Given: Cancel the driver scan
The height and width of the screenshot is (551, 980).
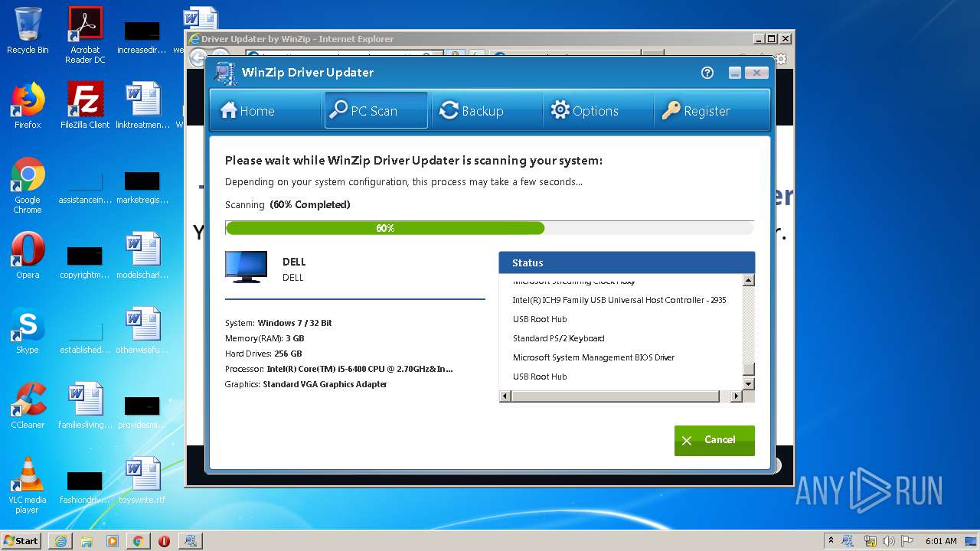Looking at the screenshot, I should coord(714,440).
